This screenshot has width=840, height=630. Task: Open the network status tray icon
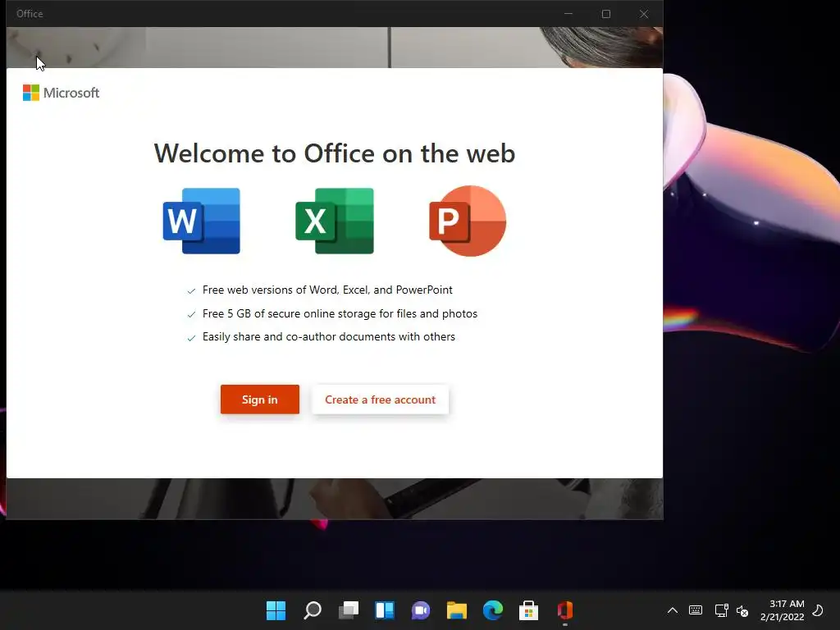(721, 610)
